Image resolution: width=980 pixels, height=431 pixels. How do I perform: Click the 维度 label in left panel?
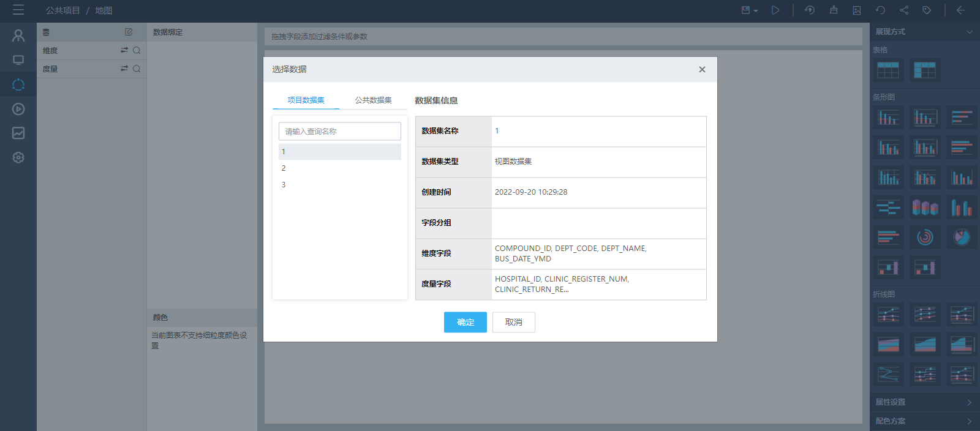click(x=50, y=51)
